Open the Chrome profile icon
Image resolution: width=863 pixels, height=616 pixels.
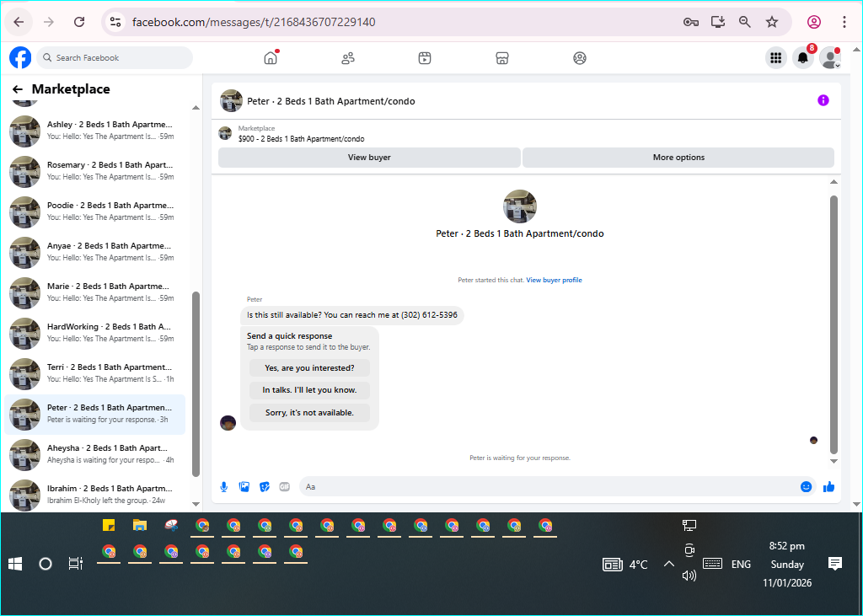[x=814, y=22]
